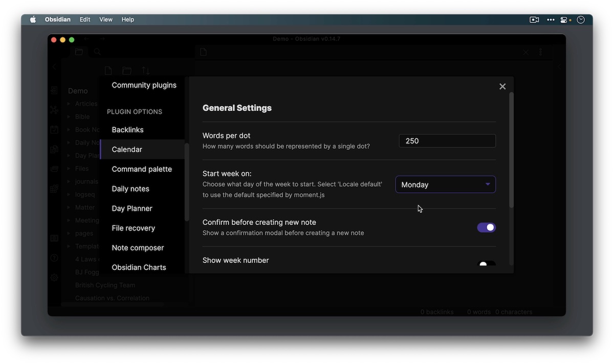
Task: Open the 4 Laws note
Action: pyautogui.click(x=86, y=259)
